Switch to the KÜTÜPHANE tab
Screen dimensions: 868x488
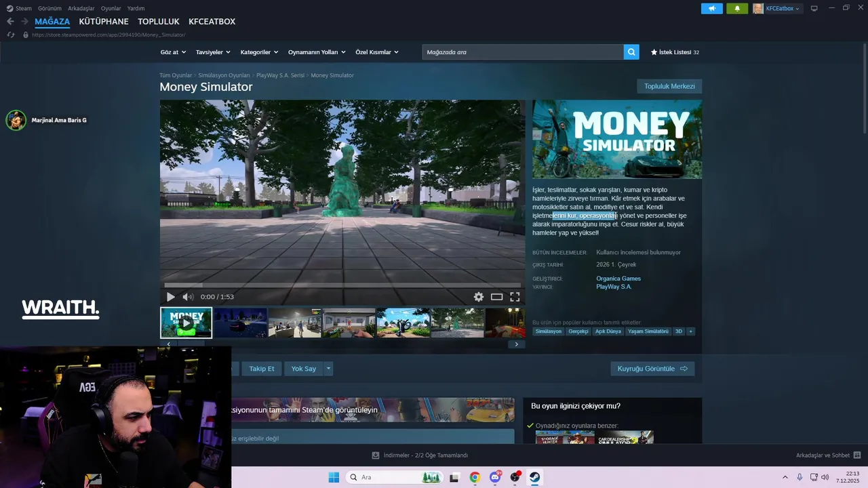point(104,22)
